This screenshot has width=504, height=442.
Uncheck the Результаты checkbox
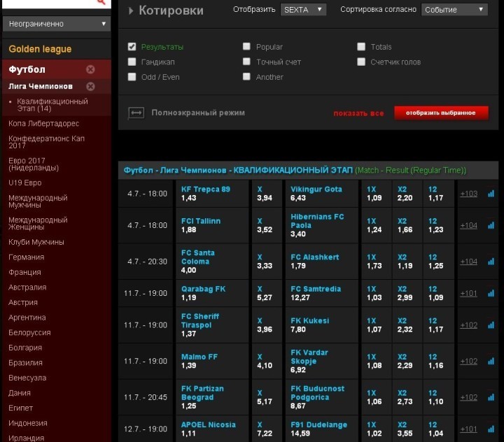coord(132,47)
